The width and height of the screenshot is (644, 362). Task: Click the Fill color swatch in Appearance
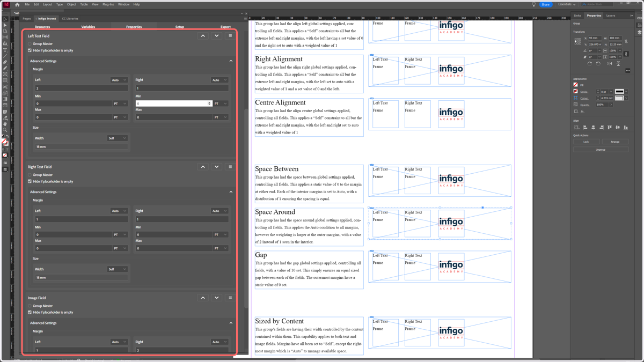click(x=575, y=85)
